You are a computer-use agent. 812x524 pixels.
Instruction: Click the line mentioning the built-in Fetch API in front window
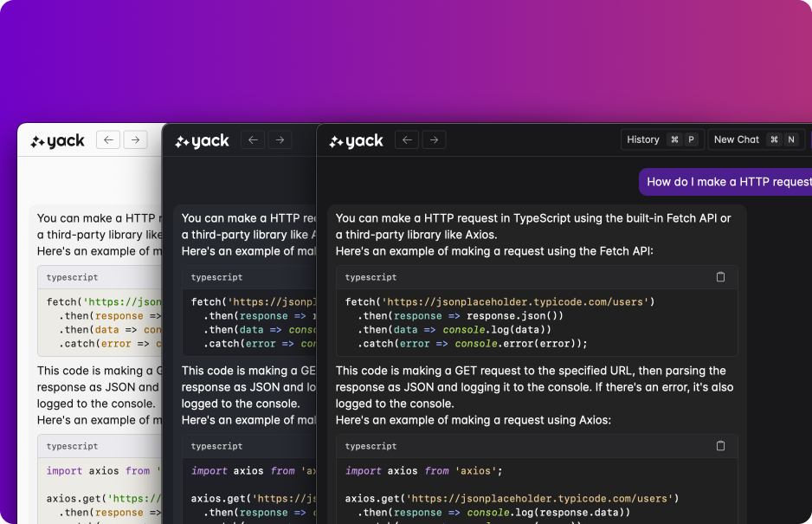tap(533, 218)
